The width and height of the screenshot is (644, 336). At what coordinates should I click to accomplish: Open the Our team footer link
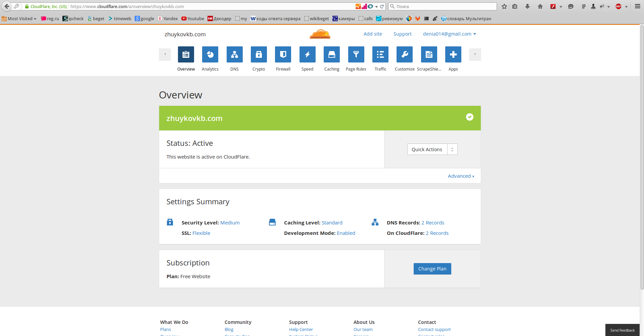tap(363, 330)
